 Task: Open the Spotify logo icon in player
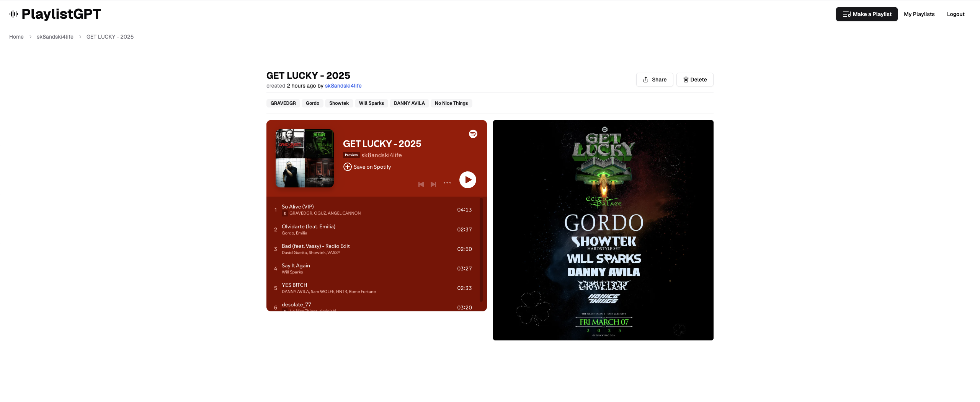pyautogui.click(x=473, y=134)
